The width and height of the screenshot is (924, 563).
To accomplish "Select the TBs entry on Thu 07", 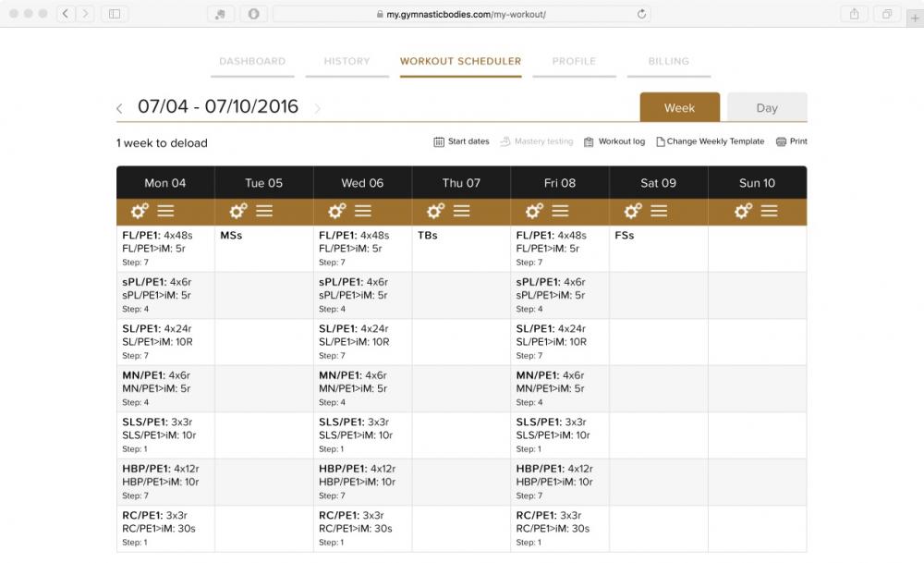I will coord(428,235).
